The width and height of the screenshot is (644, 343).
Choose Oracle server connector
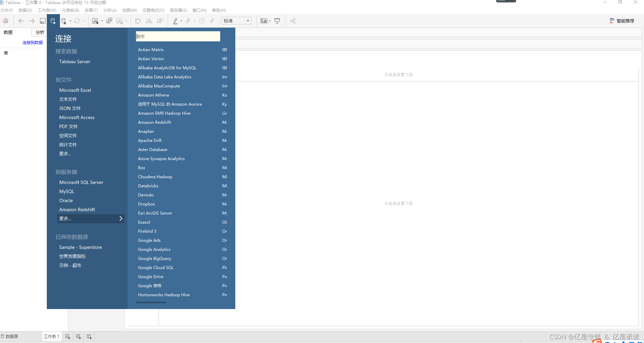(66, 200)
